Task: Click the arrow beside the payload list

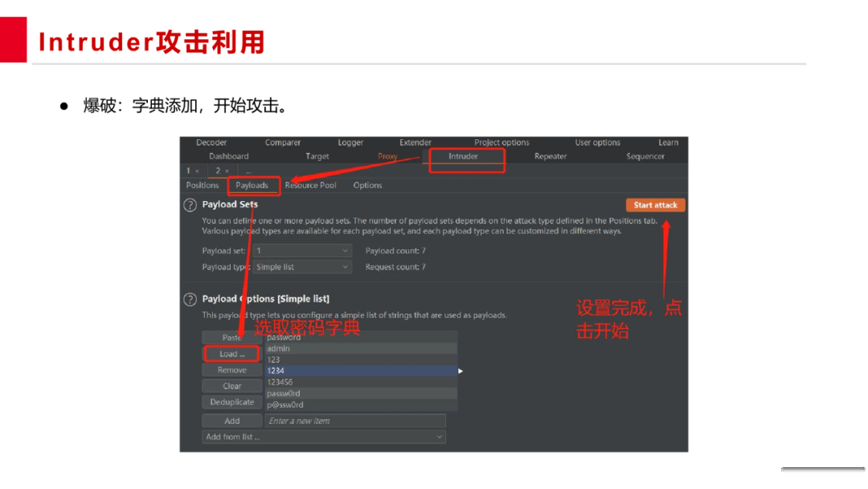Action: pos(461,371)
